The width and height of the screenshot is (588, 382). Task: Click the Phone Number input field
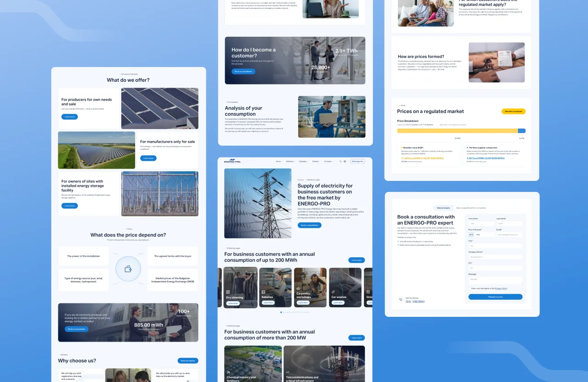pos(485,235)
